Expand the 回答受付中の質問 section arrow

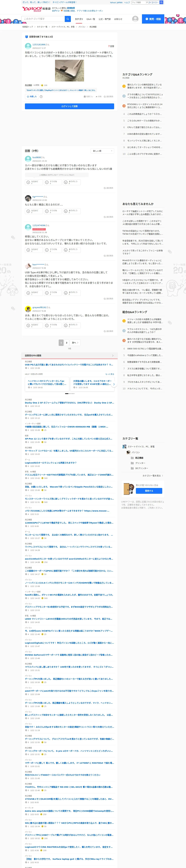point(113,355)
